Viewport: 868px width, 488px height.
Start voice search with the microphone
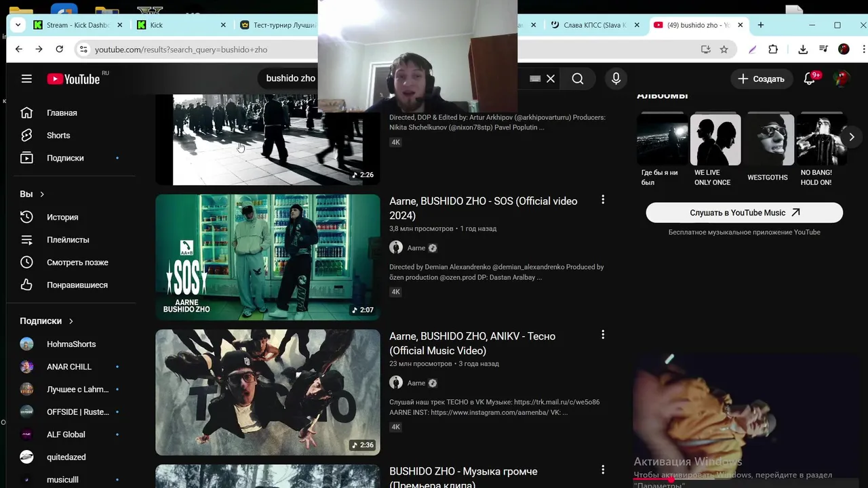point(616,79)
